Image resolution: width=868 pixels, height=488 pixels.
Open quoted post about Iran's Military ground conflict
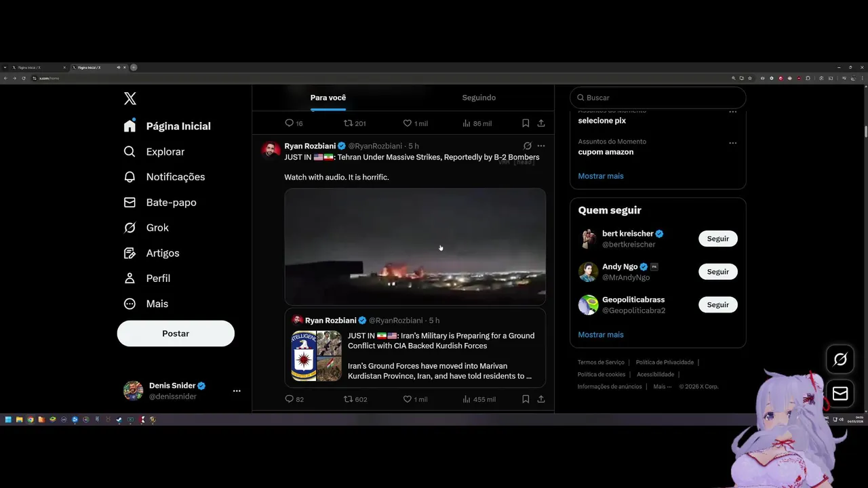pyautogui.click(x=415, y=348)
